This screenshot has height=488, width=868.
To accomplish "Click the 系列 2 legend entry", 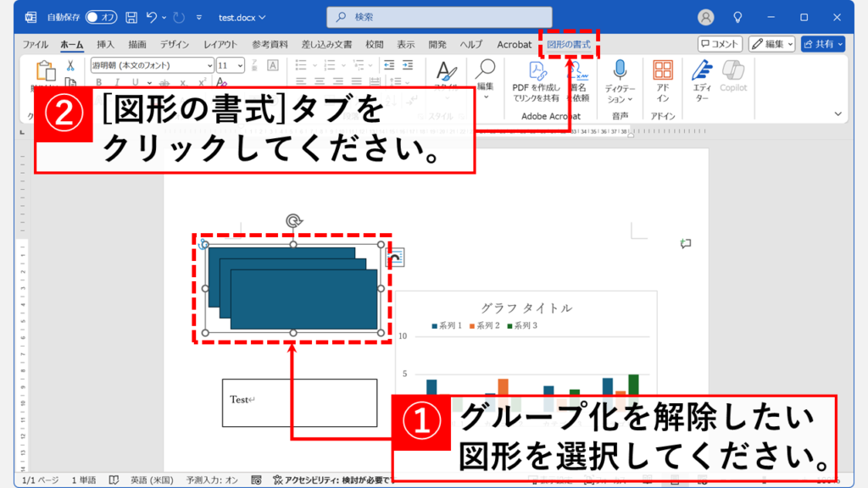I will pyautogui.click(x=484, y=325).
